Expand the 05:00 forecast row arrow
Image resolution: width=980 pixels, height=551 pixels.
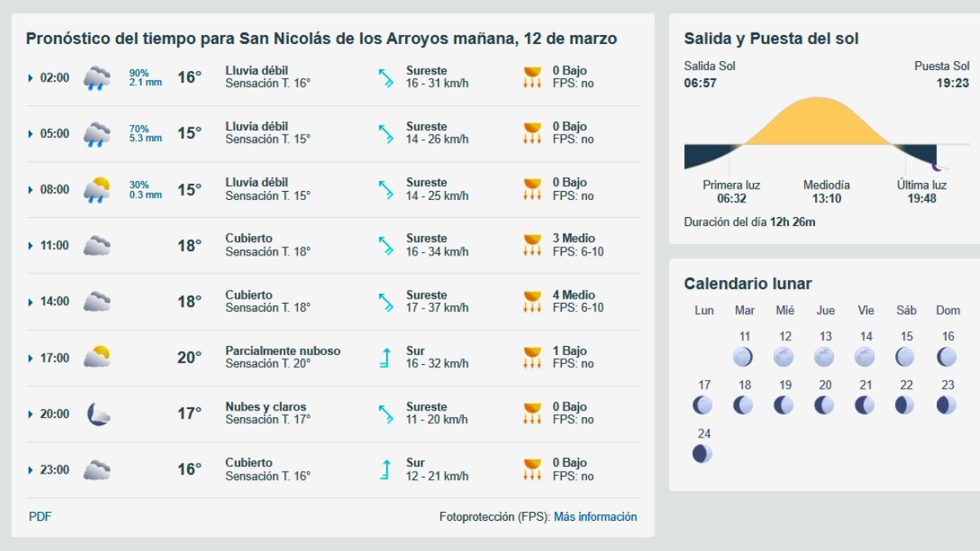coord(31,134)
